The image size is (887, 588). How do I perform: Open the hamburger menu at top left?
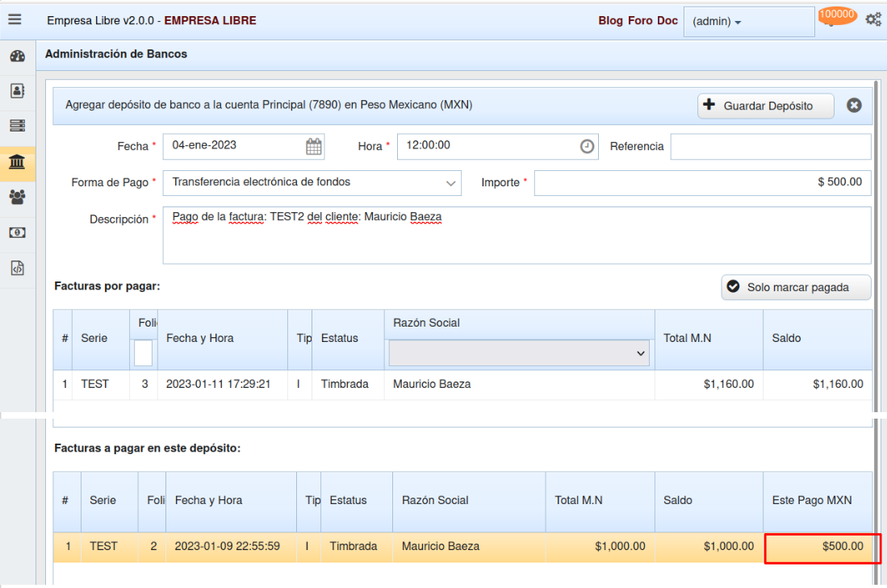pos(15,19)
